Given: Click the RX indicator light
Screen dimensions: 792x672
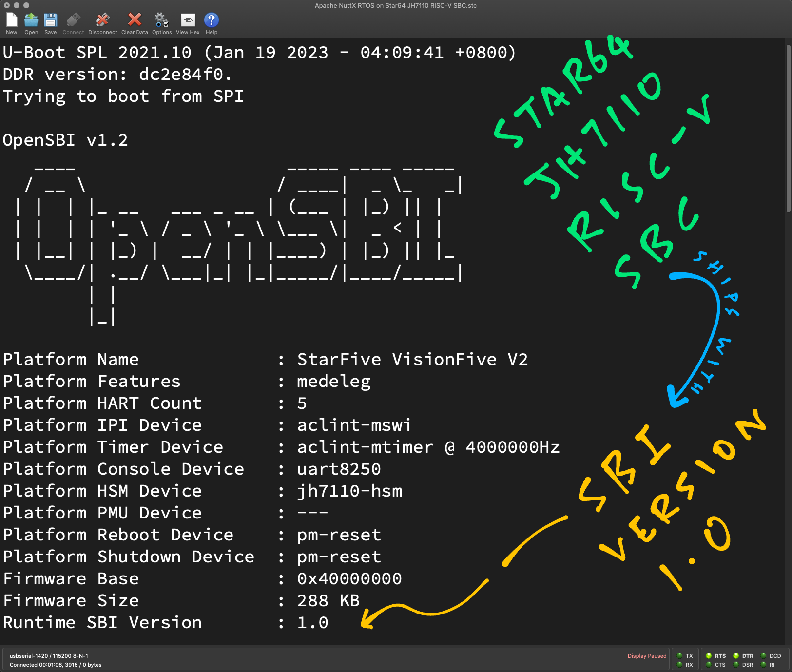Looking at the screenshot, I should (x=679, y=664).
